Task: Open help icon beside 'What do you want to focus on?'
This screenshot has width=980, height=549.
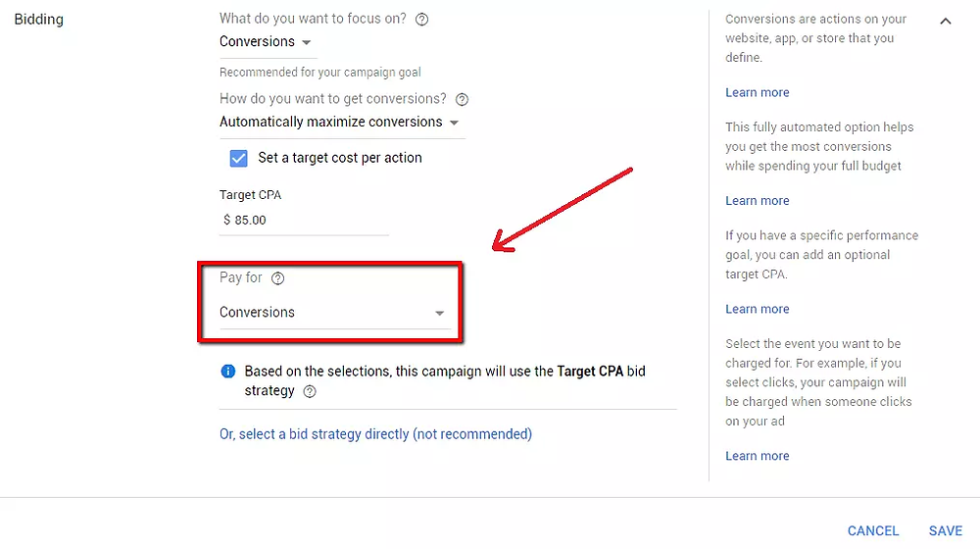Action: [x=421, y=20]
